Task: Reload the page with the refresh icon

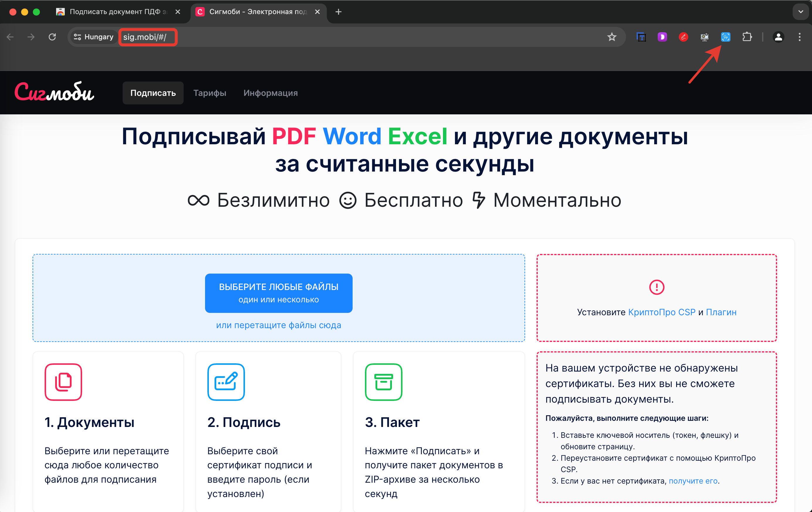Action: [52, 37]
